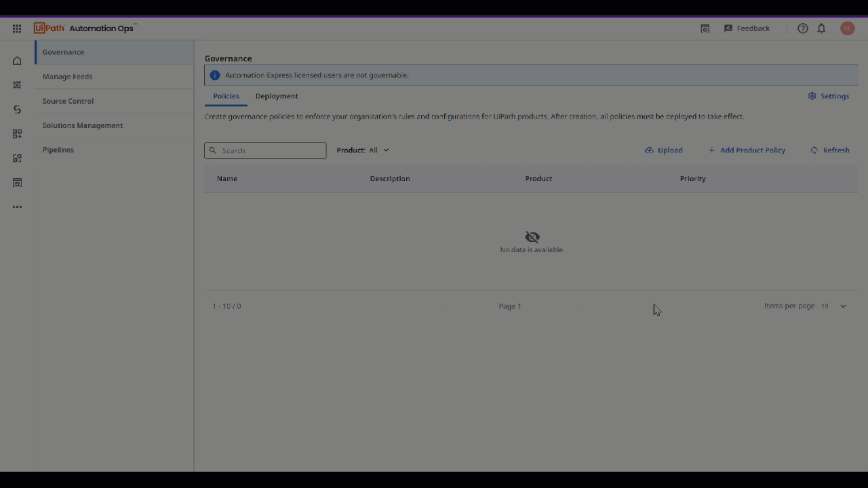Open Pipelines in the sidebar
This screenshot has height=488, width=868.
click(x=115, y=150)
